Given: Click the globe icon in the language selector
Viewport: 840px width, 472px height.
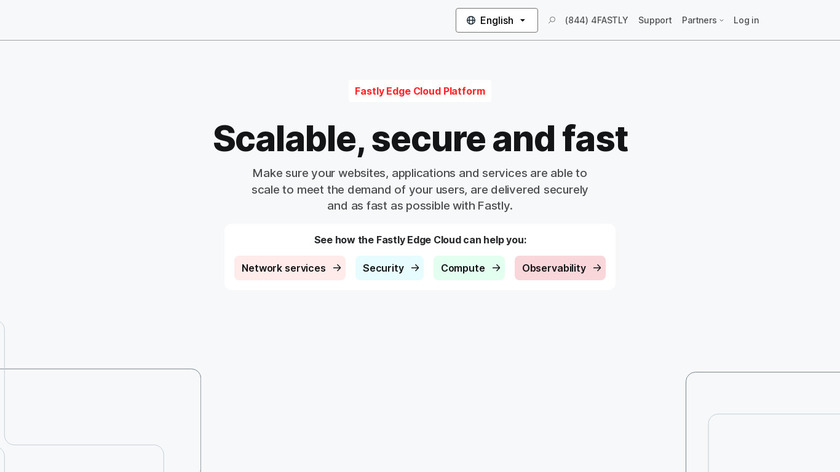Looking at the screenshot, I should tap(471, 20).
